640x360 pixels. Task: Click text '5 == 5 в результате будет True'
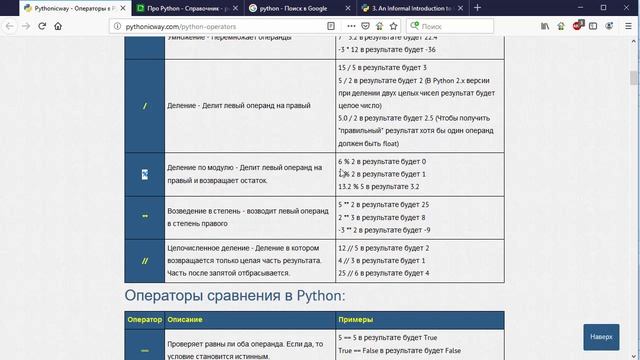388,338
